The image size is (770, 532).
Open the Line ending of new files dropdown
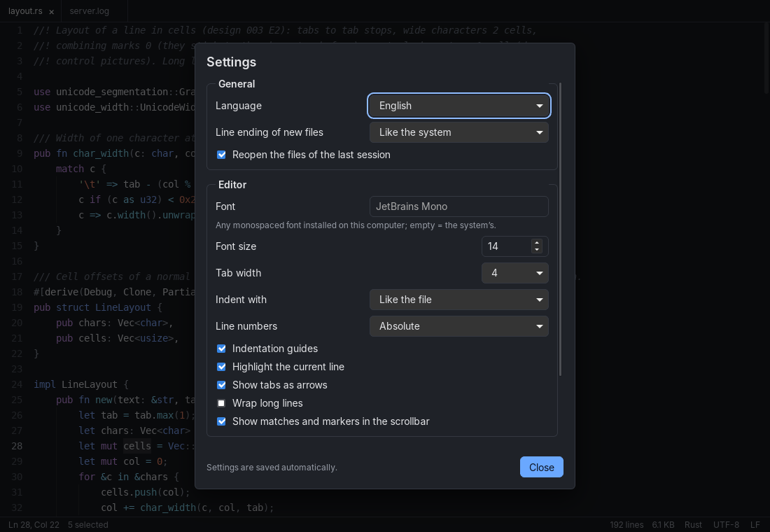click(458, 132)
